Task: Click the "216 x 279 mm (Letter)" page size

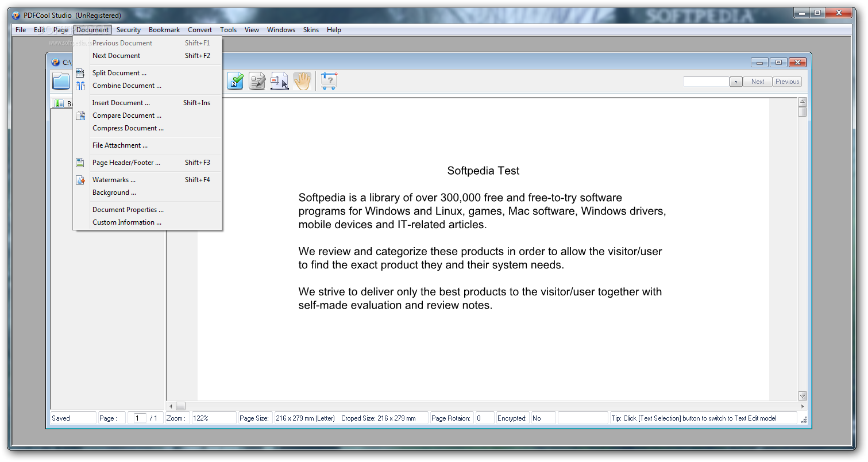Action: pos(305,418)
